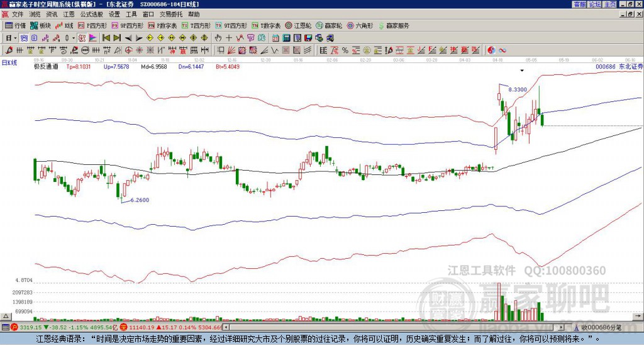
Task: Click the gold 金 circle icon
Action: pyautogui.click(x=367, y=50)
